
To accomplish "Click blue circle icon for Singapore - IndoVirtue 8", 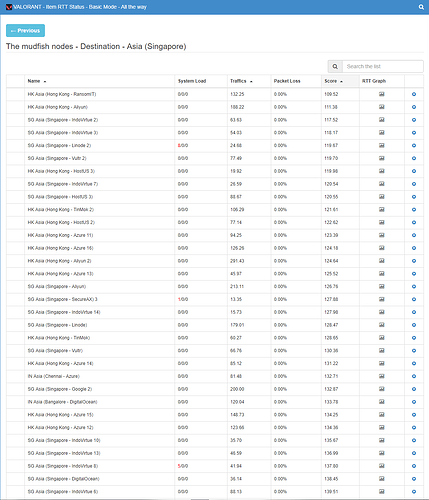I will [414, 466].
